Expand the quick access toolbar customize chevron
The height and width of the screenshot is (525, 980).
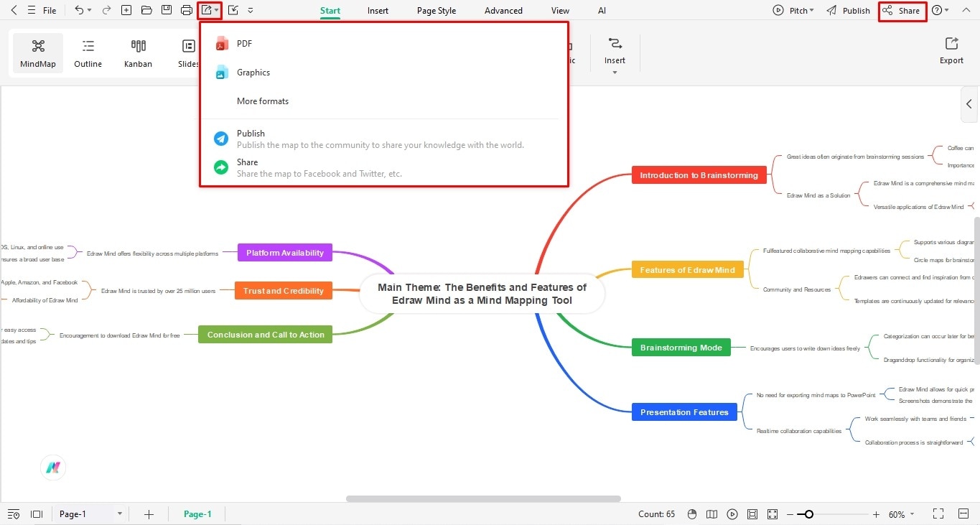[250, 11]
